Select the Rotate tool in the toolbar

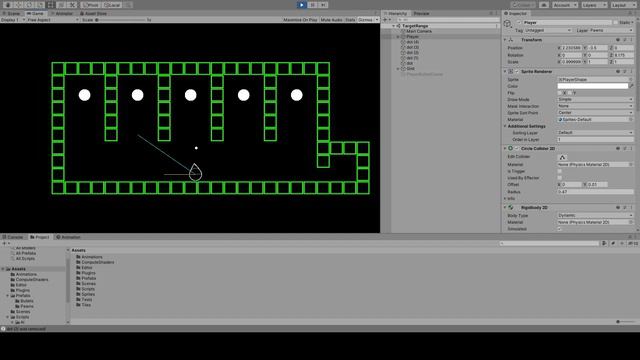coord(29,5)
